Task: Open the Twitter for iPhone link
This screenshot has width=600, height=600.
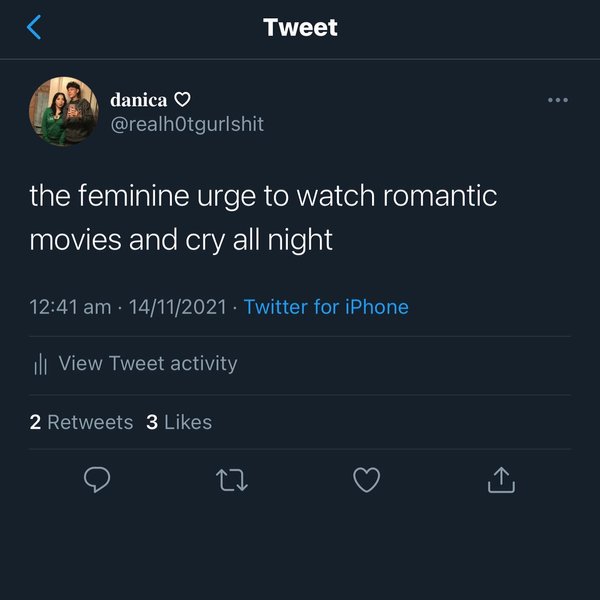Action: click(326, 307)
